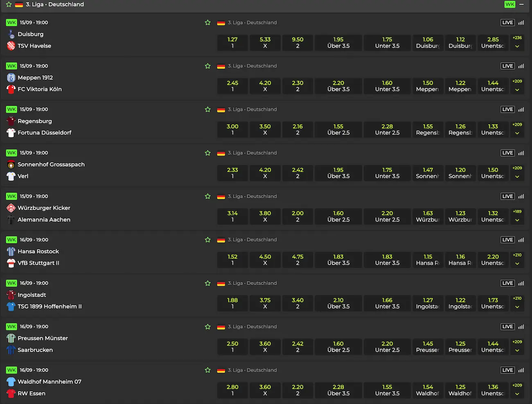Image resolution: width=532 pixels, height=404 pixels.
Task: Click the Preussen Münster jersey icon
Action: (11, 338)
